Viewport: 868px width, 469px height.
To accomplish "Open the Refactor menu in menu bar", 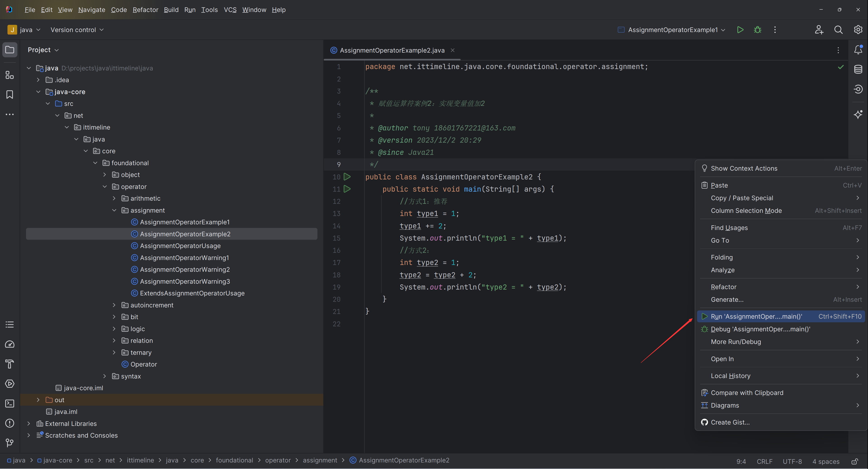I will 145,10.
